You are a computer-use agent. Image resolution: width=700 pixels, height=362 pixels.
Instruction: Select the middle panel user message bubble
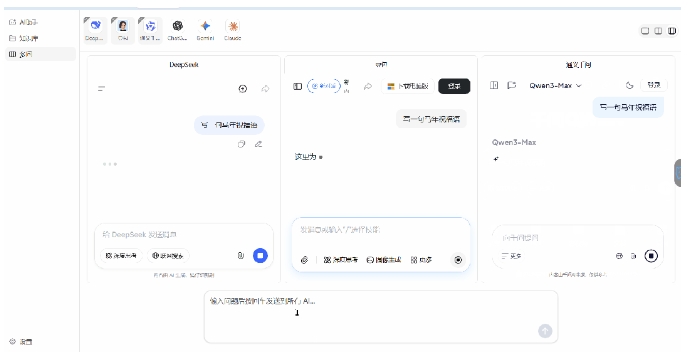click(431, 119)
